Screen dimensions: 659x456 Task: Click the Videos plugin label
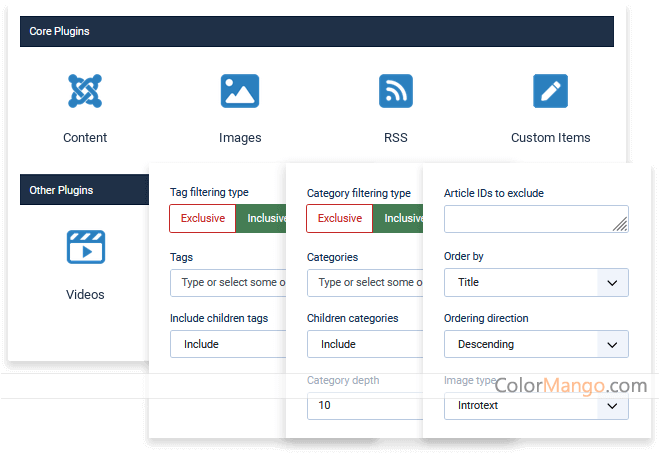(x=85, y=294)
